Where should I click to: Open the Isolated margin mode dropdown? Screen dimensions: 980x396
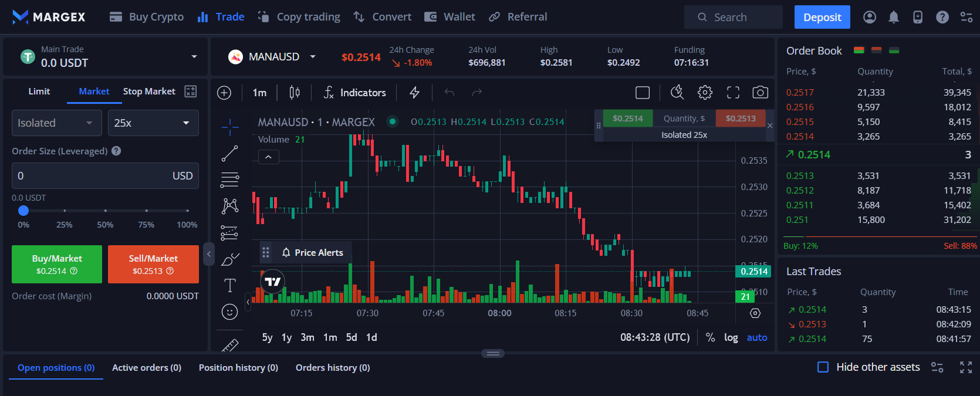click(x=56, y=123)
